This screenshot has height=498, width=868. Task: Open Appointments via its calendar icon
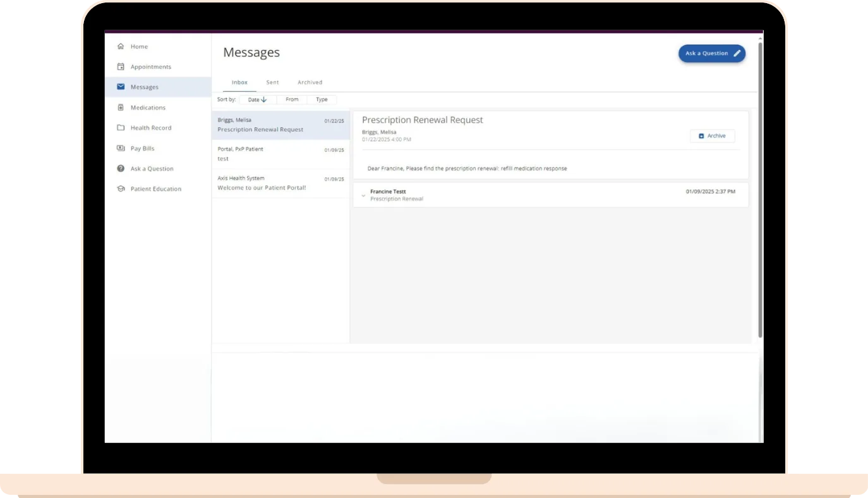pos(121,67)
